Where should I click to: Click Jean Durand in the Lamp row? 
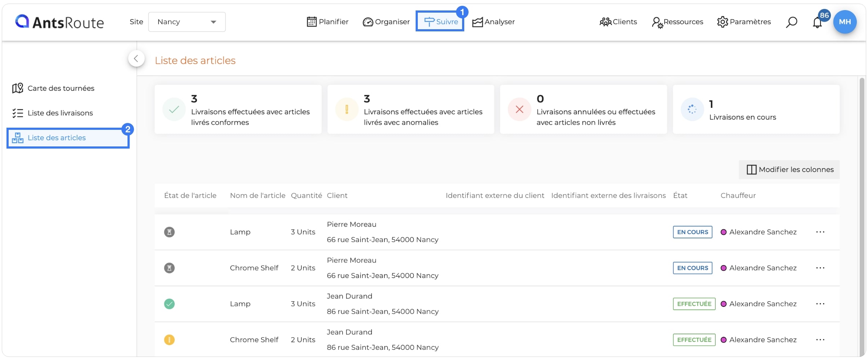tap(349, 296)
